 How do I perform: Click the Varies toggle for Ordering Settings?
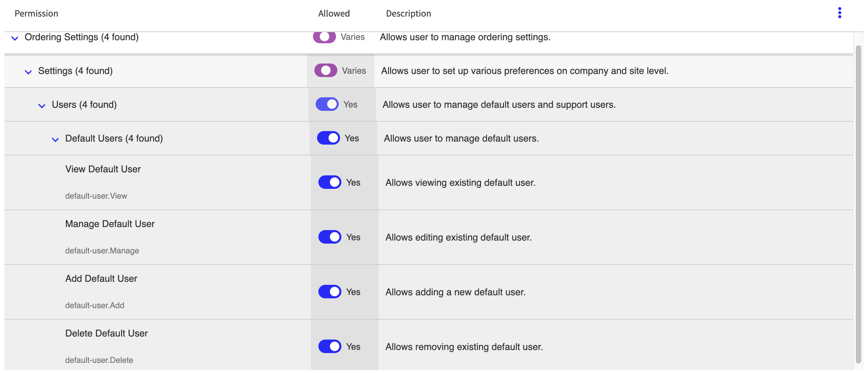(324, 37)
